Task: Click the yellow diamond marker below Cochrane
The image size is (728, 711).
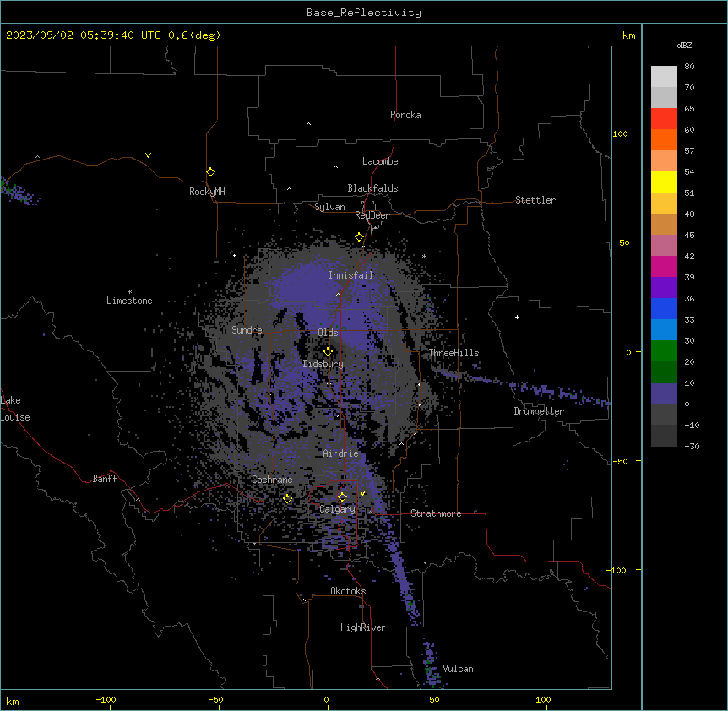Action: [x=287, y=498]
